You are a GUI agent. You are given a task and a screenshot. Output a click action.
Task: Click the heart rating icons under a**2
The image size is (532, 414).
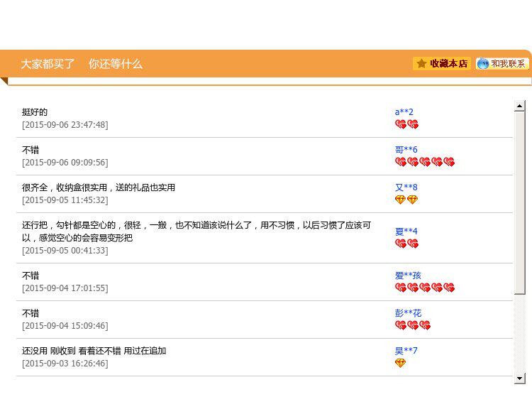click(406, 124)
